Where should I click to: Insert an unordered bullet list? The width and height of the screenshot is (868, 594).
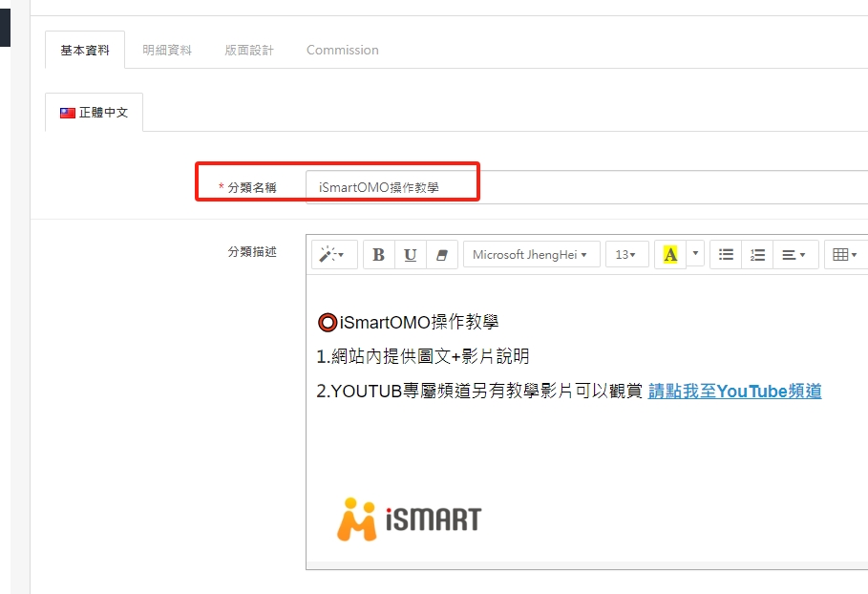pos(726,255)
